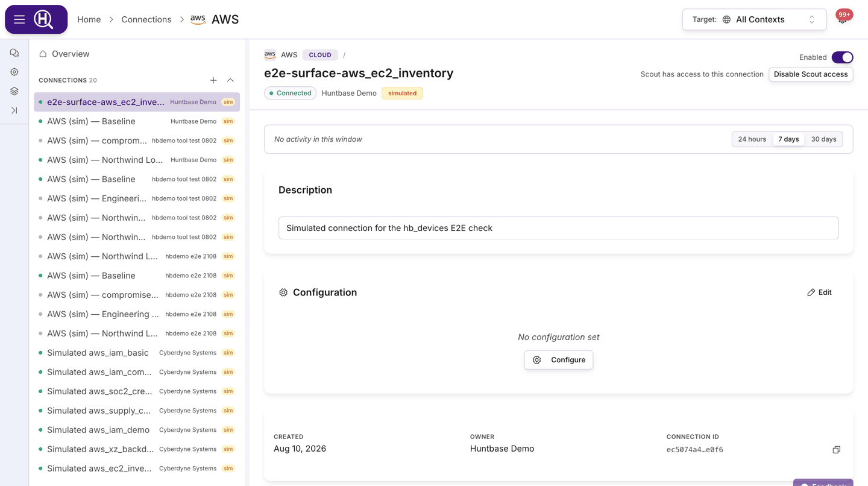Click the AWS logo in the connection header
This screenshot has width=868, height=486.
tap(270, 54)
